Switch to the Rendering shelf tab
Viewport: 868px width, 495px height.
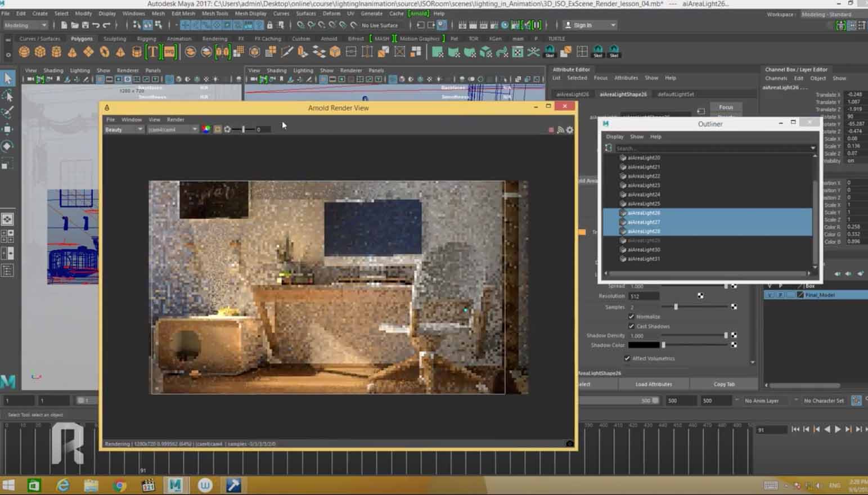coord(215,39)
